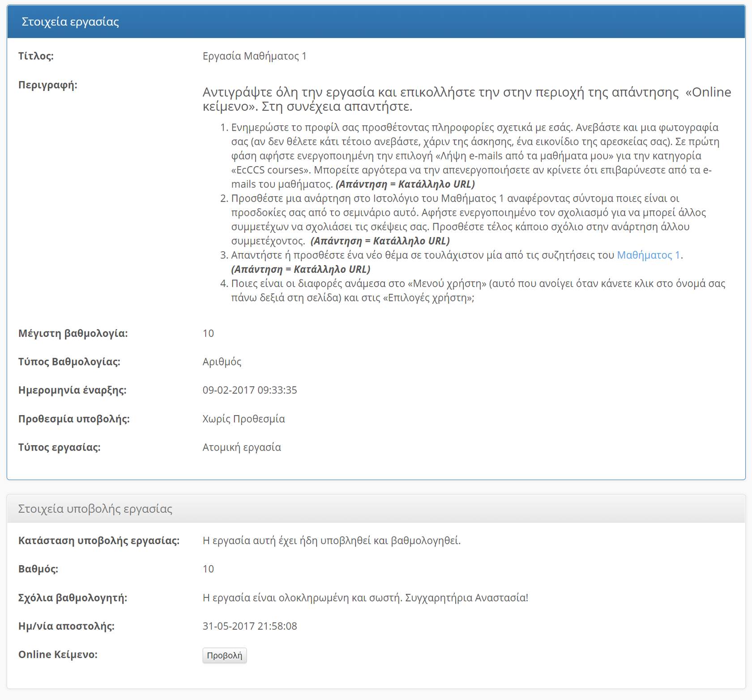Click the Στοιχεία εργασίας panel header

(70, 22)
